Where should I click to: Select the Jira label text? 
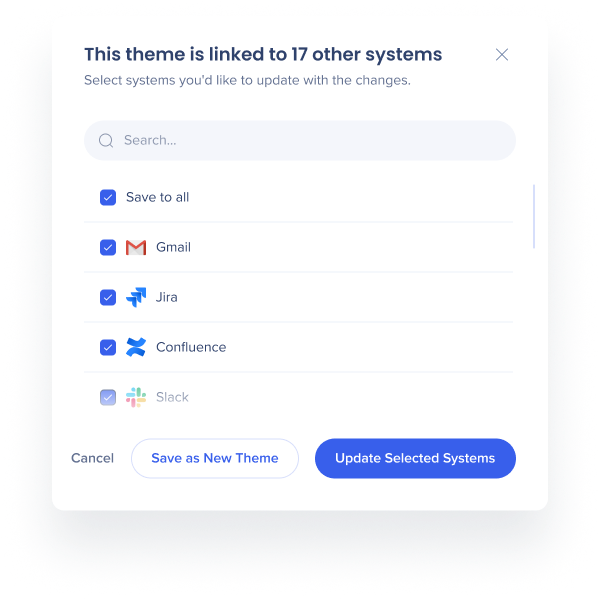point(166,297)
